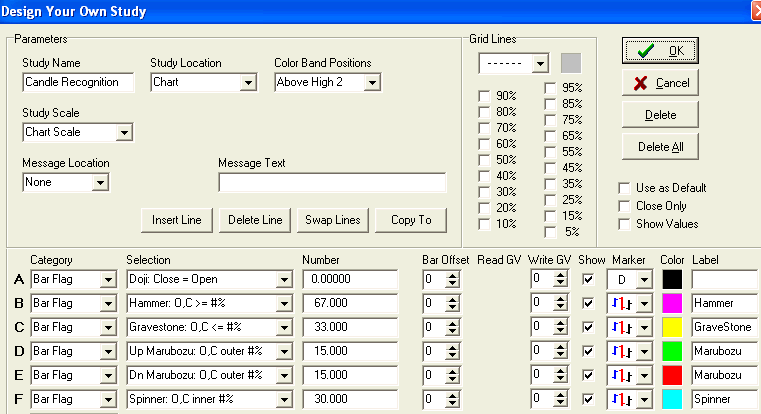Open the Color Band Positions dropdown
Image resolution: width=761 pixels, height=414 pixels.
click(x=372, y=83)
